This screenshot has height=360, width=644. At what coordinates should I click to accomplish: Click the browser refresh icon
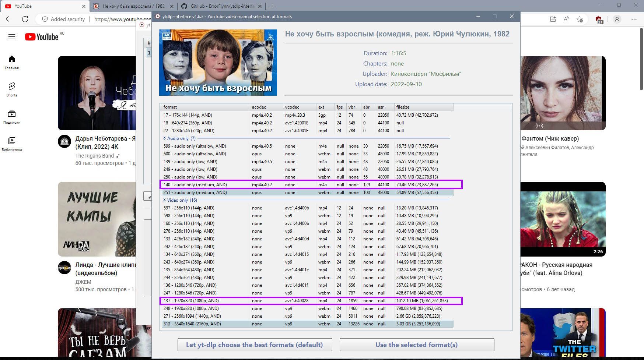coord(25,19)
